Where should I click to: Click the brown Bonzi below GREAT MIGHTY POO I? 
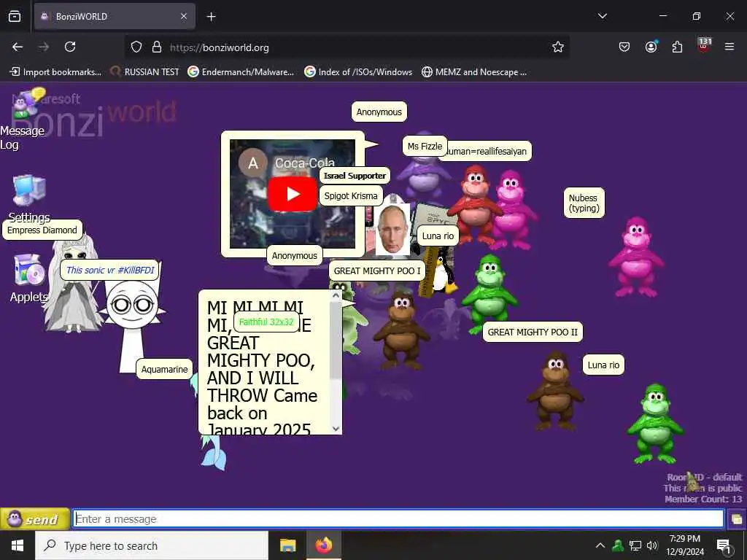401,330
